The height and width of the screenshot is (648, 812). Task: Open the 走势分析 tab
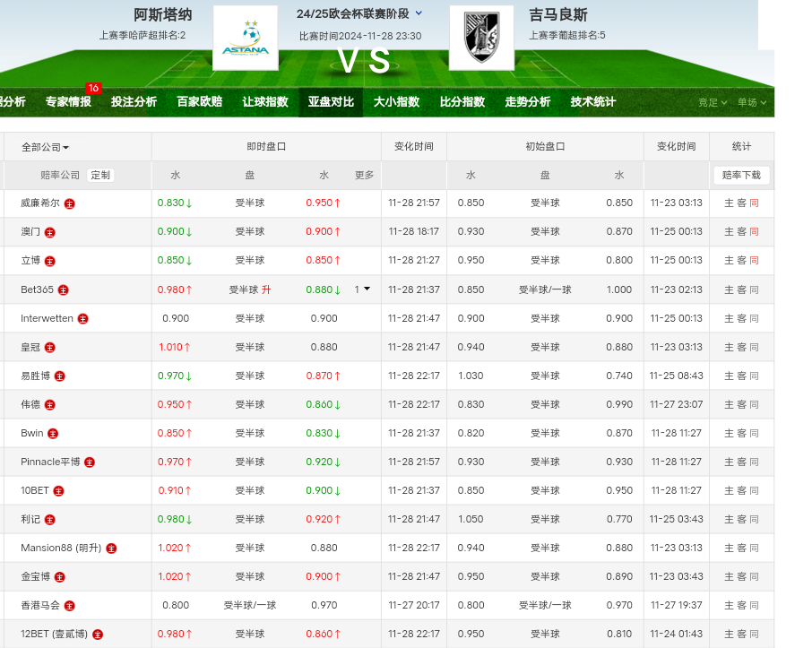[528, 101]
